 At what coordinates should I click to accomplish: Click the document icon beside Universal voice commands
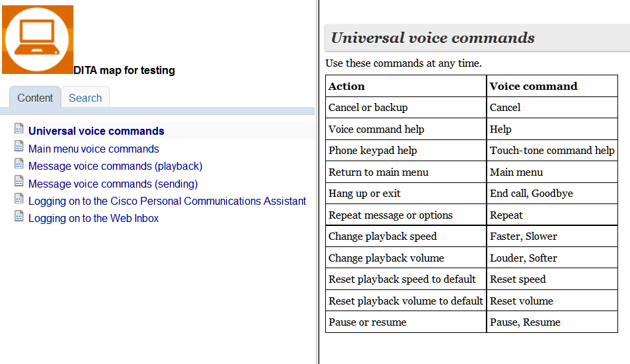[x=19, y=128]
